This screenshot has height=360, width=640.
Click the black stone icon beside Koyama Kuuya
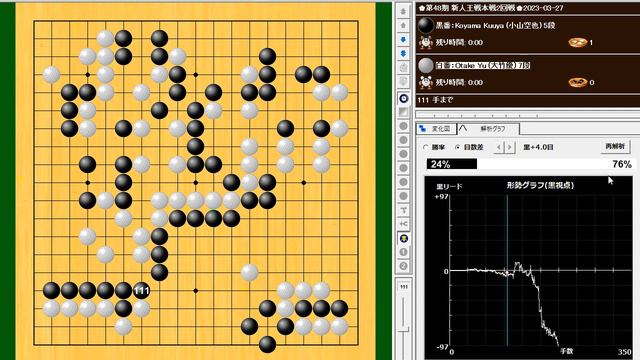click(426, 25)
